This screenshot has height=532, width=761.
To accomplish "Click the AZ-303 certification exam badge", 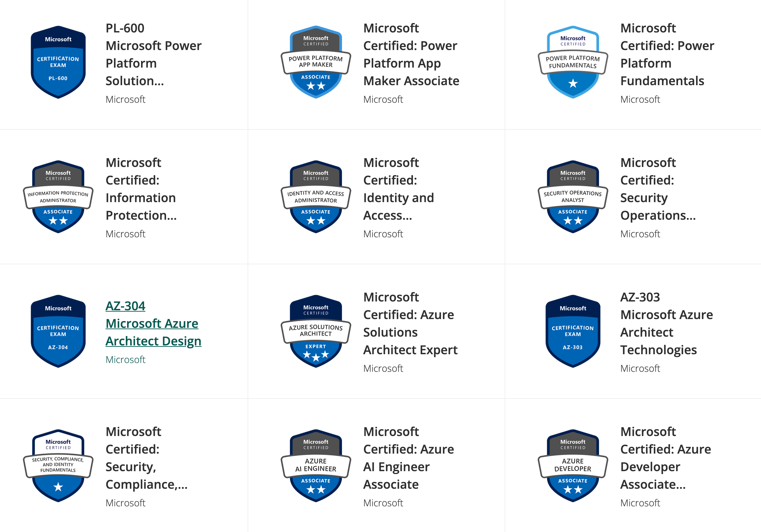I will click(x=573, y=331).
